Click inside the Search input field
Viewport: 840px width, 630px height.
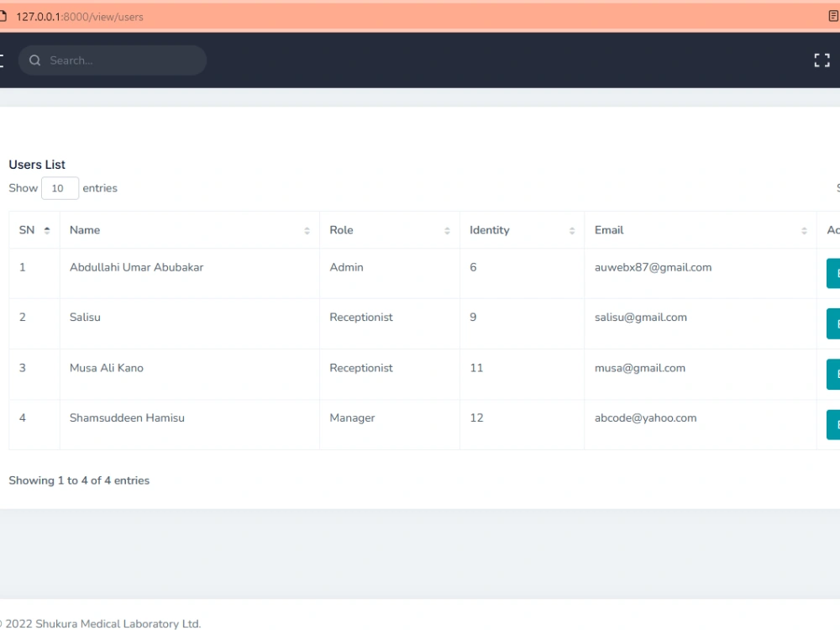point(118,60)
